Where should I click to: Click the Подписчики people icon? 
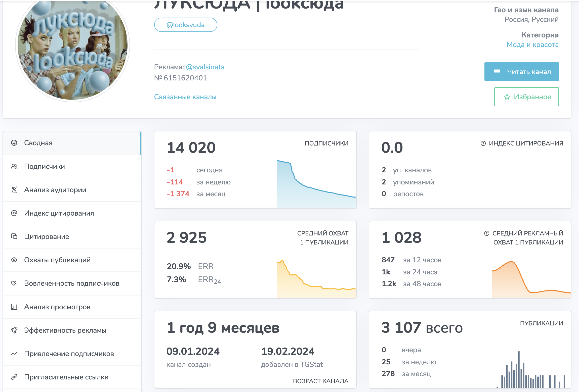pyautogui.click(x=14, y=166)
